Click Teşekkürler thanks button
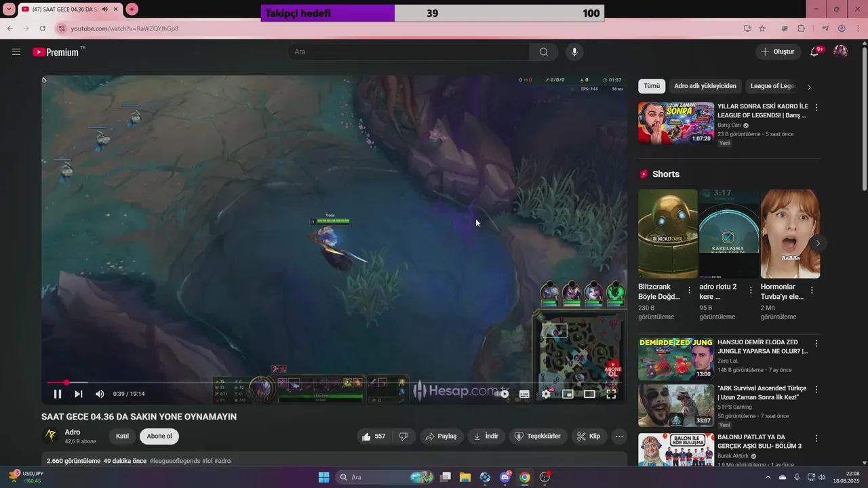Image resolution: width=868 pixels, height=488 pixels. (538, 436)
